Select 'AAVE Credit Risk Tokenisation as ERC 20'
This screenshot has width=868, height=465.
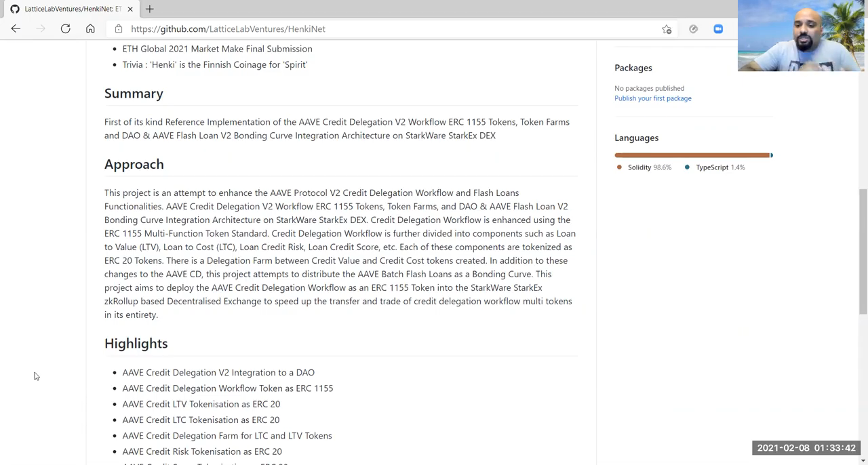pos(201,451)
